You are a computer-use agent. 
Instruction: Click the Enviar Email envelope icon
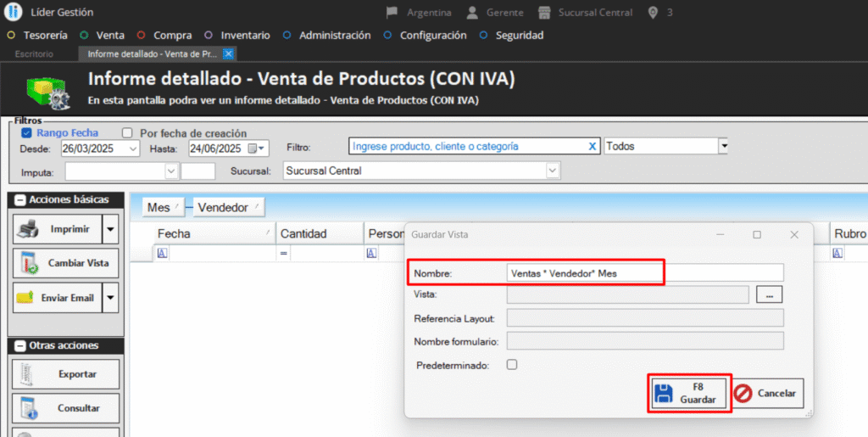(28, 298)
